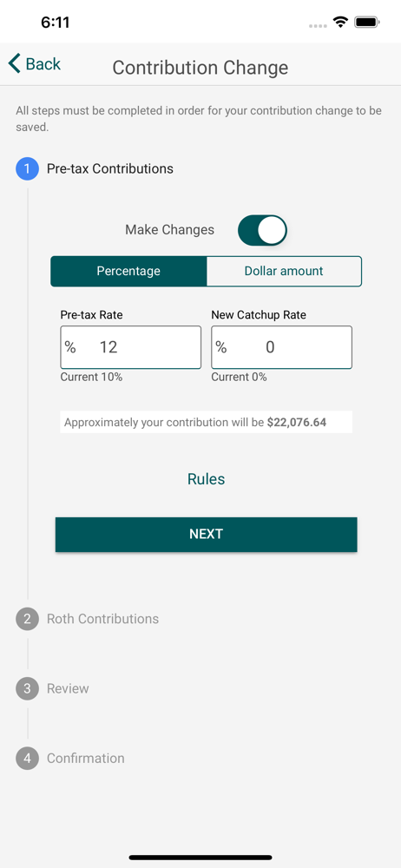
Task: Select the Percentage segment
Action: (x=128, y=271)
